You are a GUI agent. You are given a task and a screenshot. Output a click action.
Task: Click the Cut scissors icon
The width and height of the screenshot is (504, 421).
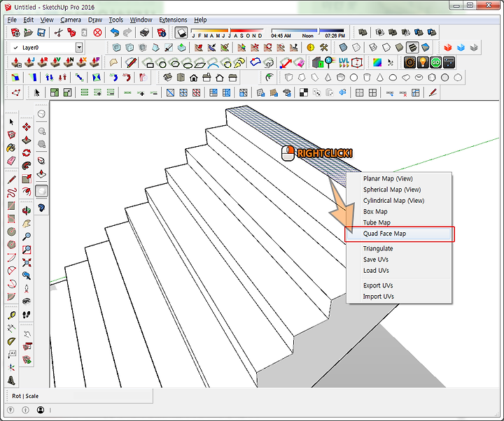click(x=58, y=32)
